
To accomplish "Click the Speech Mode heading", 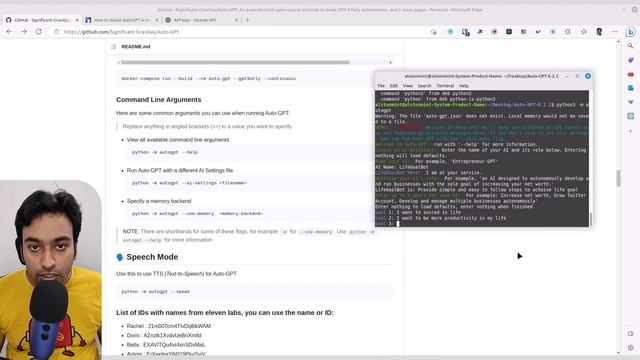I will pos(152,257).
